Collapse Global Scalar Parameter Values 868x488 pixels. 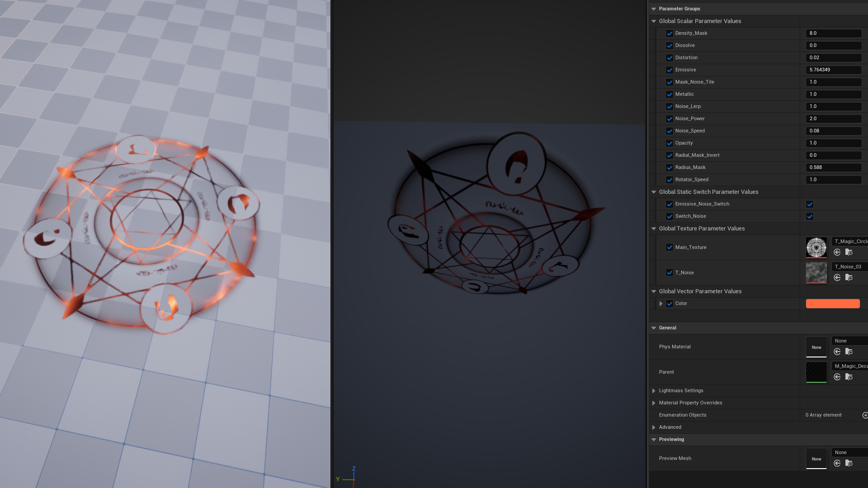[654, 21]
